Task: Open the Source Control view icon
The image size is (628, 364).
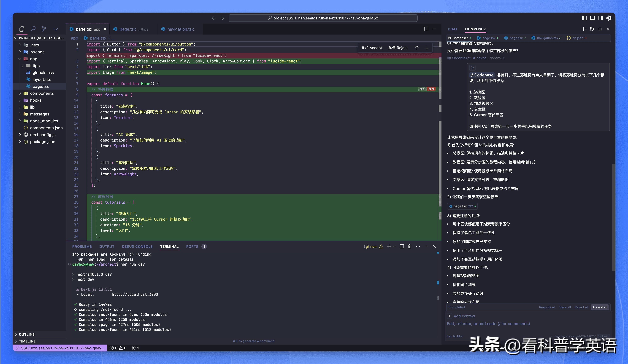Action: (x=44, y=29)
